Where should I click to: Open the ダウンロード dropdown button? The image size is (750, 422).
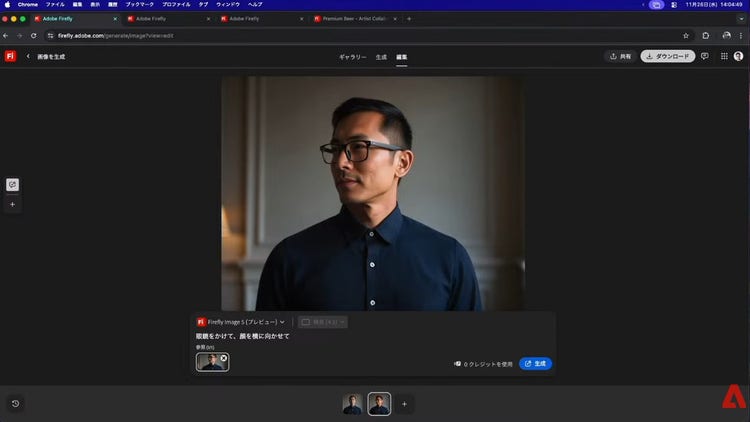(x=667, y=57)
